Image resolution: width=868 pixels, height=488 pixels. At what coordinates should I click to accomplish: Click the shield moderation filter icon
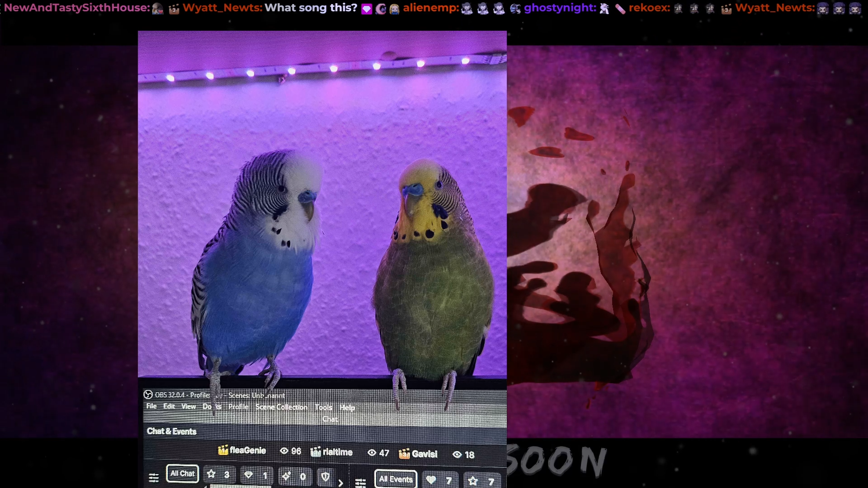click(x=325, y=477)
